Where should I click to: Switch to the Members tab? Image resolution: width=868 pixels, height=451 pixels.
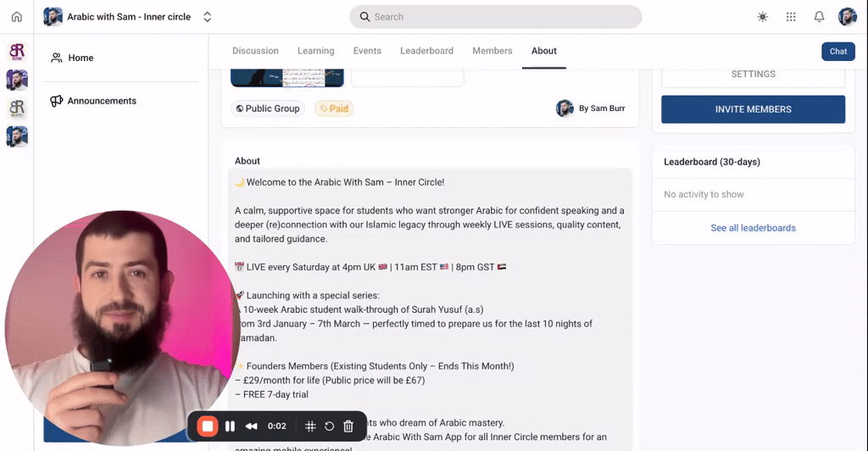(x=492, y=51)
